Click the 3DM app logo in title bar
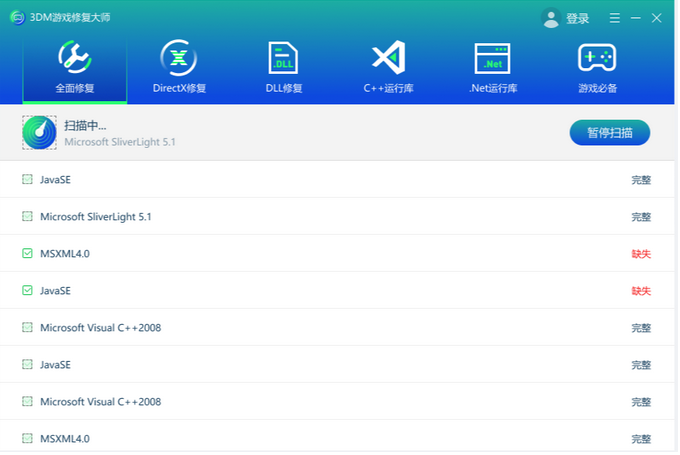This screenshot has width=680, height=455. coord(17,18)
